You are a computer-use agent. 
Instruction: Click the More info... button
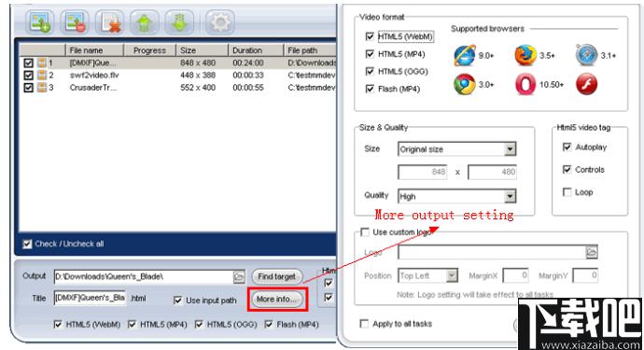(x=276, y=299)
